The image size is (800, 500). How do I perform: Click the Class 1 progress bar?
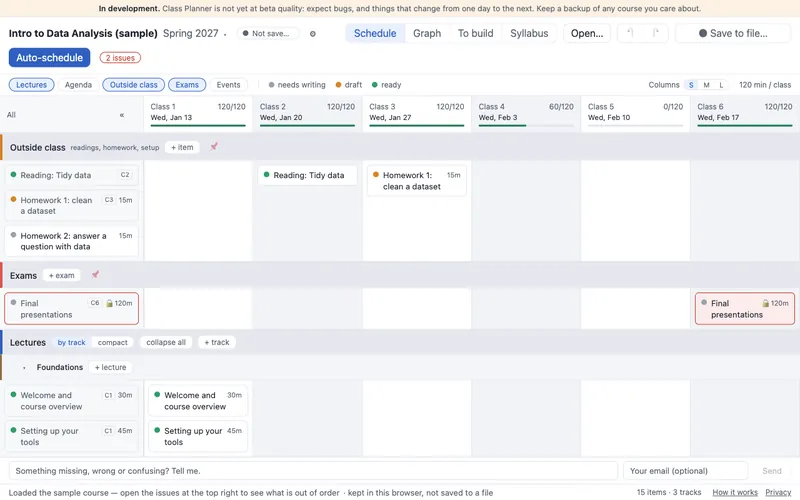pos(198,126)
